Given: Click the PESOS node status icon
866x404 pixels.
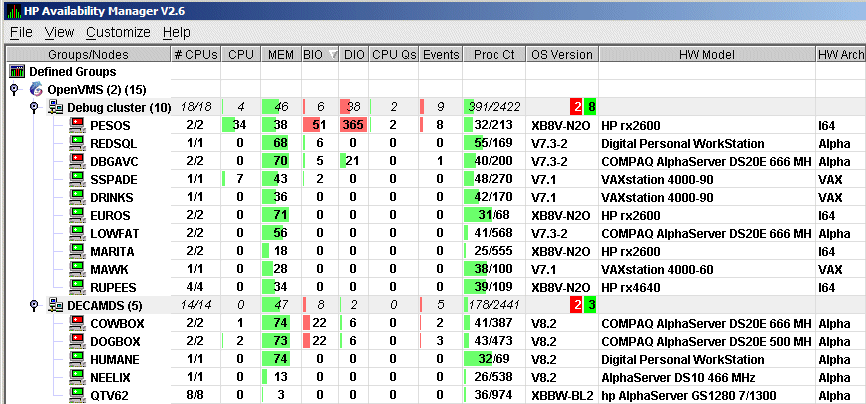Looking at the screenshot, I should 77,125.
